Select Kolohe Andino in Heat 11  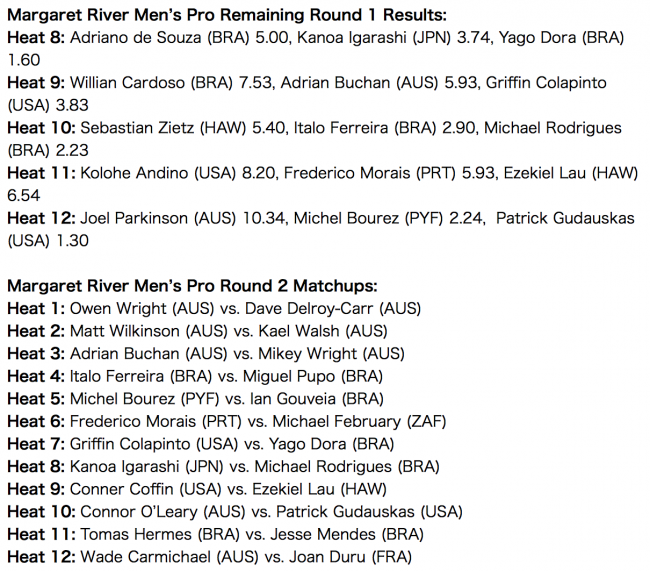(134, 173)
